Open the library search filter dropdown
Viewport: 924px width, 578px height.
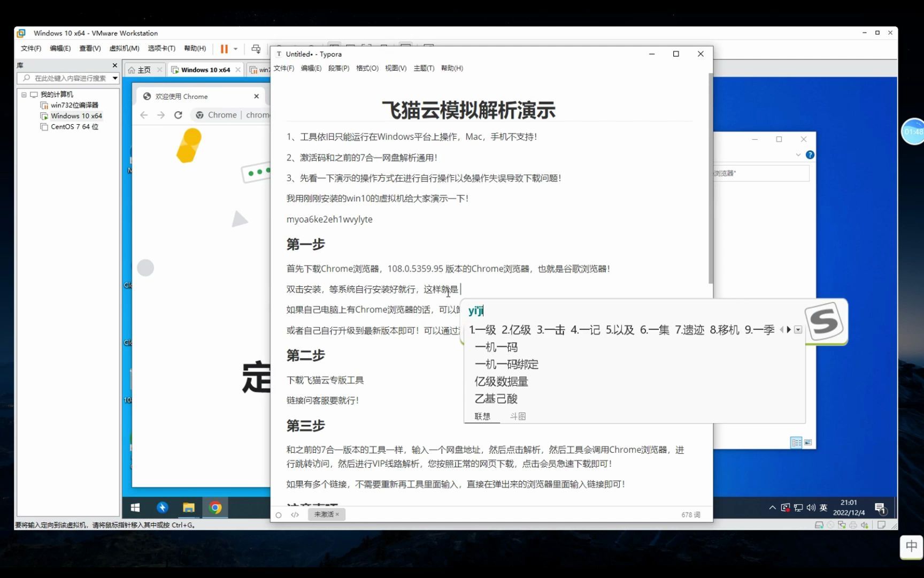[x=115, y=78]
